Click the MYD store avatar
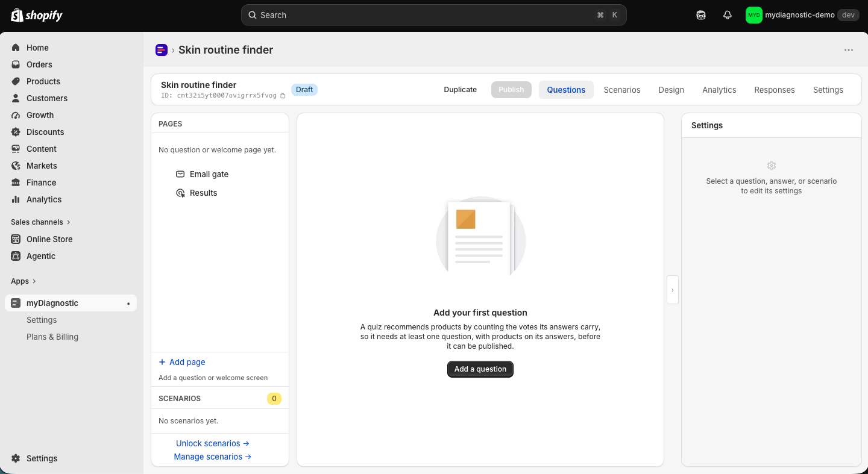Image resolution: width=868 pixels, height=474 pixels. point(754,15)
